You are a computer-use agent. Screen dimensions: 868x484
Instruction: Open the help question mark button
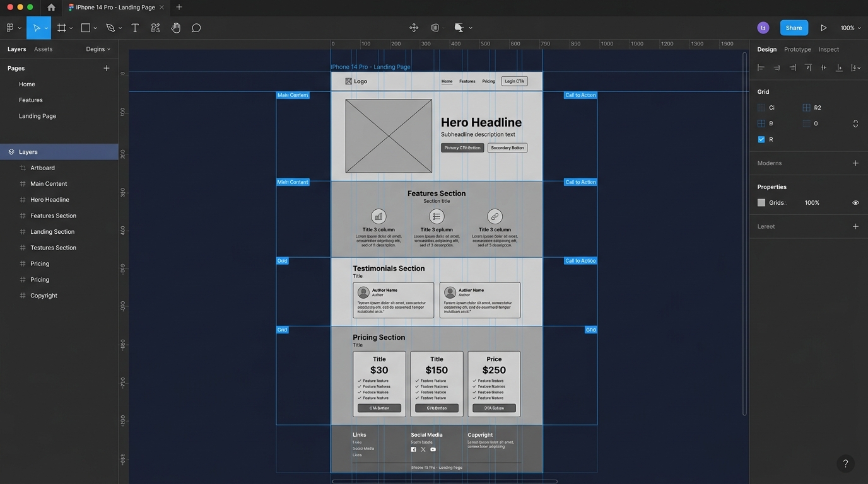pos(846,463)
